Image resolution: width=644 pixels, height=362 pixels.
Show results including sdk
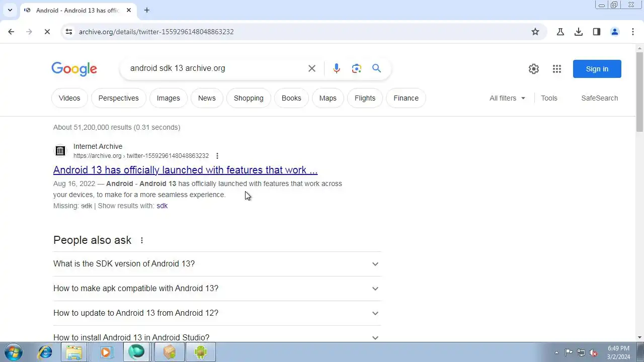point(162,206)
